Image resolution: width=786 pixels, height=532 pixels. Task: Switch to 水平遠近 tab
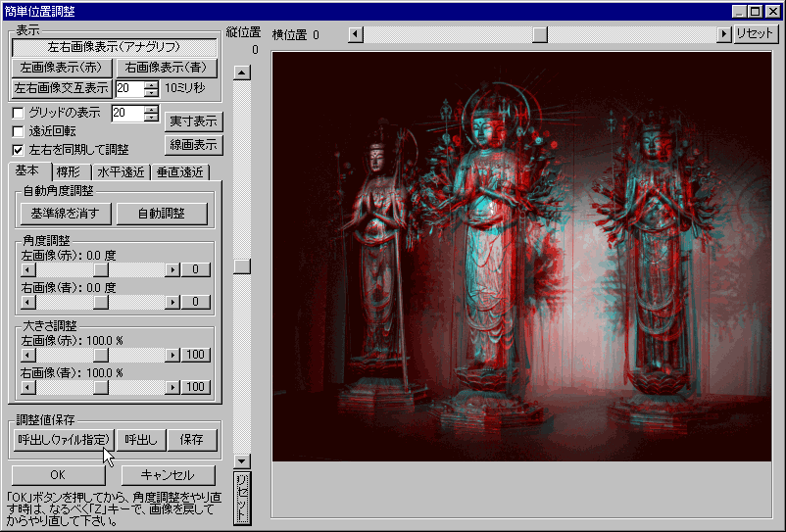[x=121, y=172]
